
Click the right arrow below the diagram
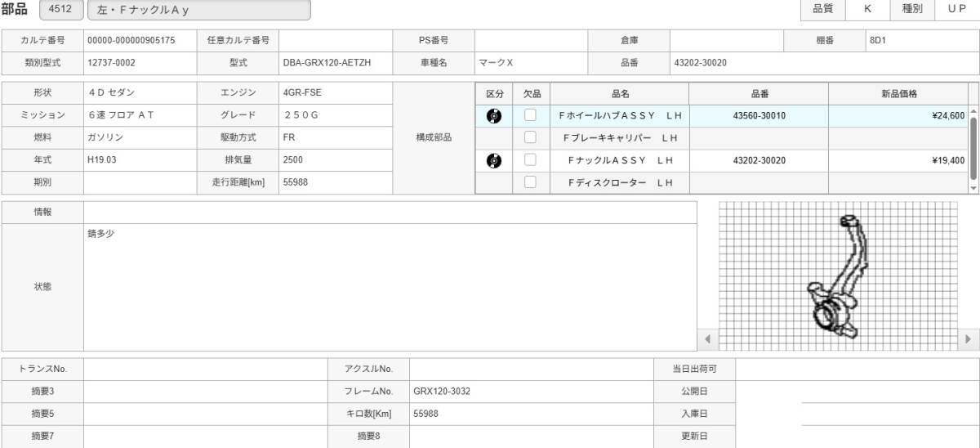(969, 338)
